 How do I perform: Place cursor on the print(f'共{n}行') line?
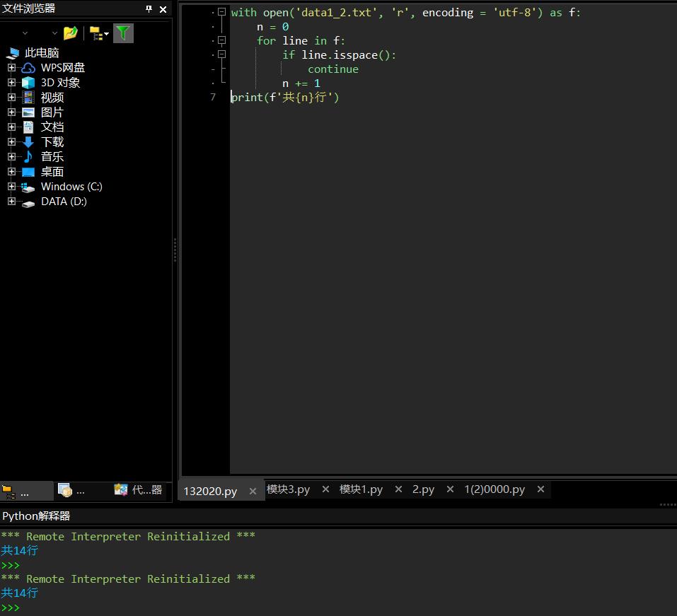click(x=285, y=97)
